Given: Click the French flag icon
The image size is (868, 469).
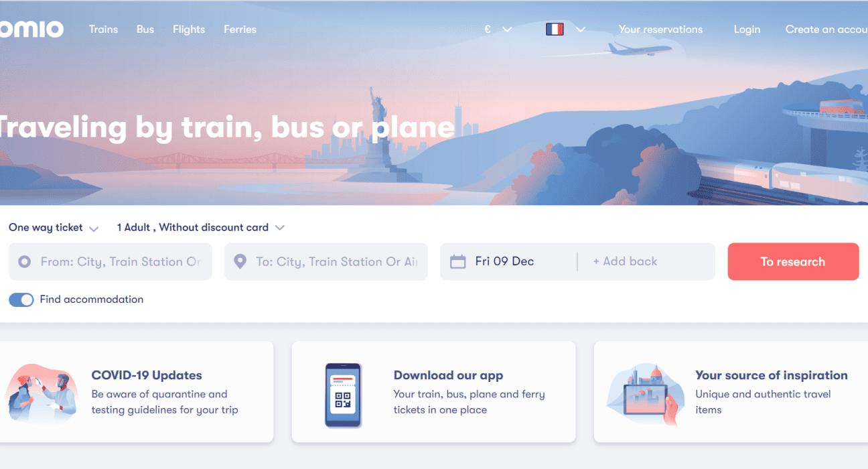Looking at the screenshot, I should [x=555, y=29].
